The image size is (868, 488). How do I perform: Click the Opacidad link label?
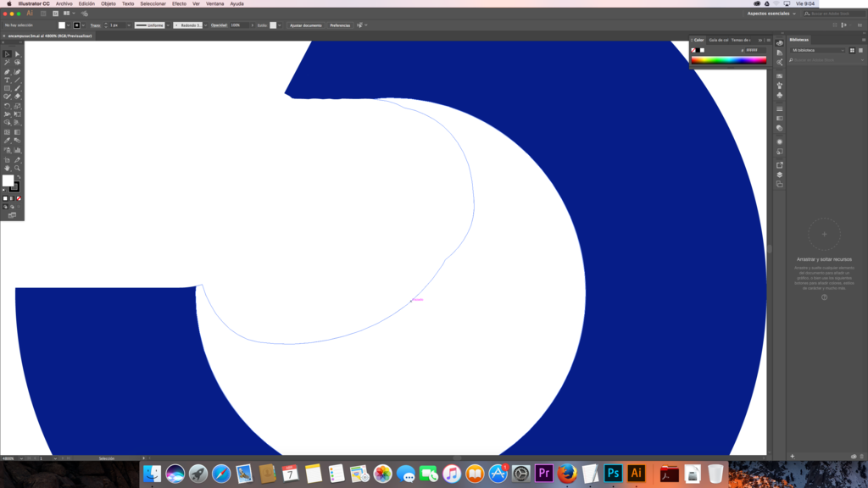219,25
